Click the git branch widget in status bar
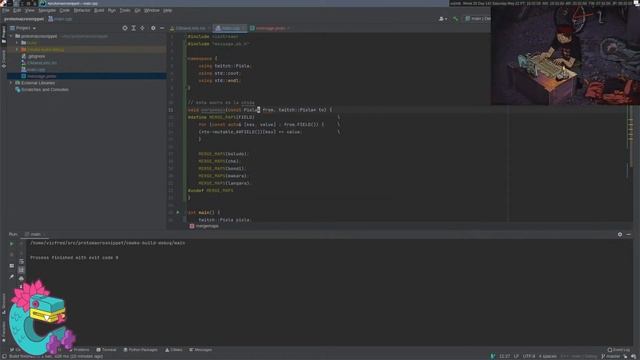This screenshot has width=640, height=360. tap(610, 356)
